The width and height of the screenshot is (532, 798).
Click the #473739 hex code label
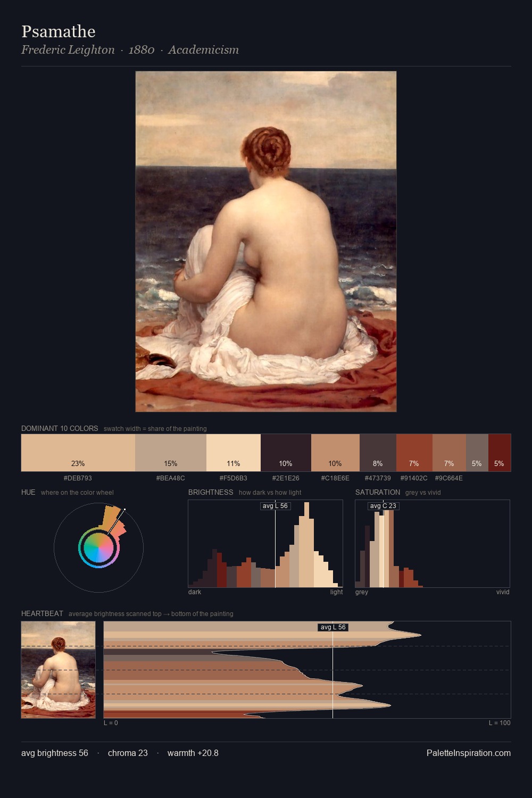click(x=378, y=478)
